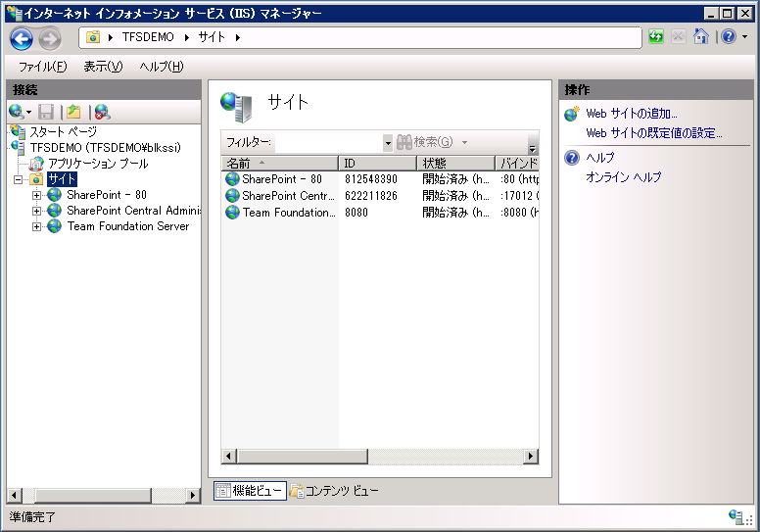
Task: Select SharePoint - 80 in the tree
Action: (107, 195)
